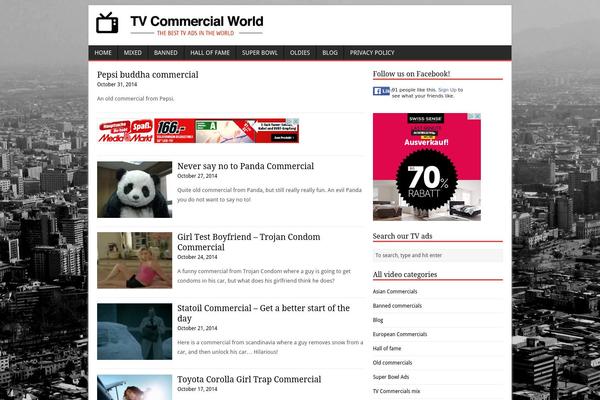Click the Toyota Corolla post thumbnail
The width and height of the screenshot is (600, 400).
pyautogui.click(x=134, y=387)
